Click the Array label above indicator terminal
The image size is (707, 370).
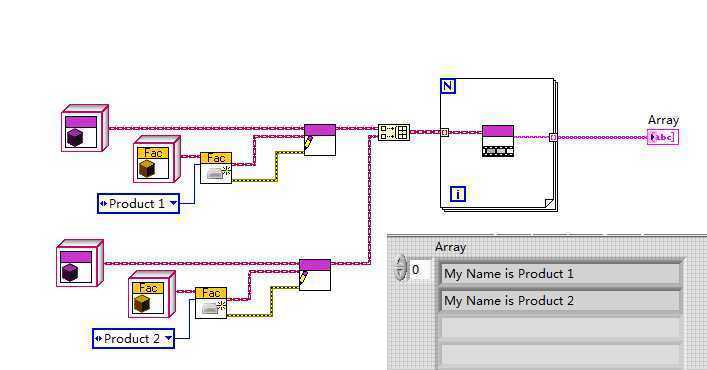tap(663, 120)
